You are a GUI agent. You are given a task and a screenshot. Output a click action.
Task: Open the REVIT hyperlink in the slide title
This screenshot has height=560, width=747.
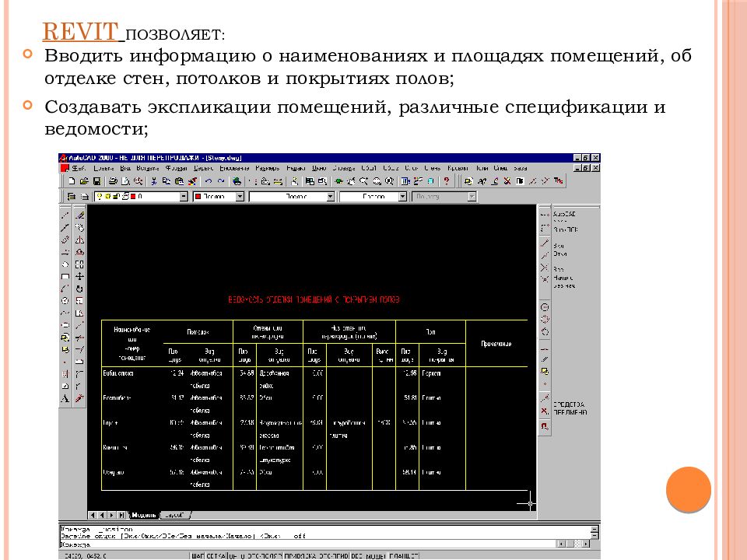pyautogui.click(x=79, y=32)
